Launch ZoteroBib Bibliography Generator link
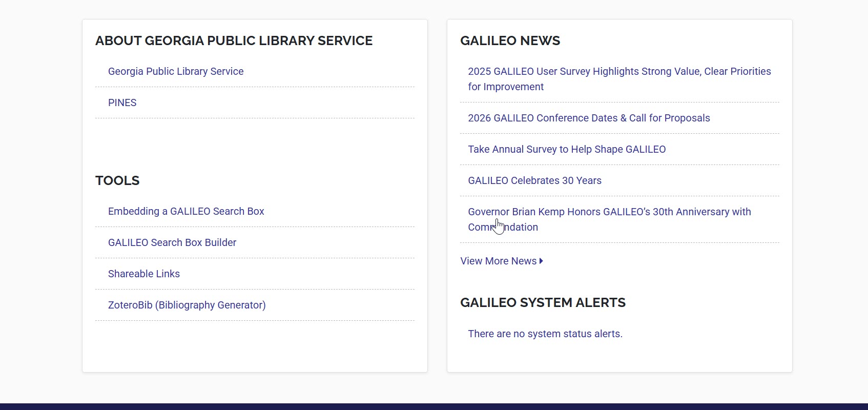The width and height of the screenshot is (868, 410). pyautogui.click(x=187, y=305)
